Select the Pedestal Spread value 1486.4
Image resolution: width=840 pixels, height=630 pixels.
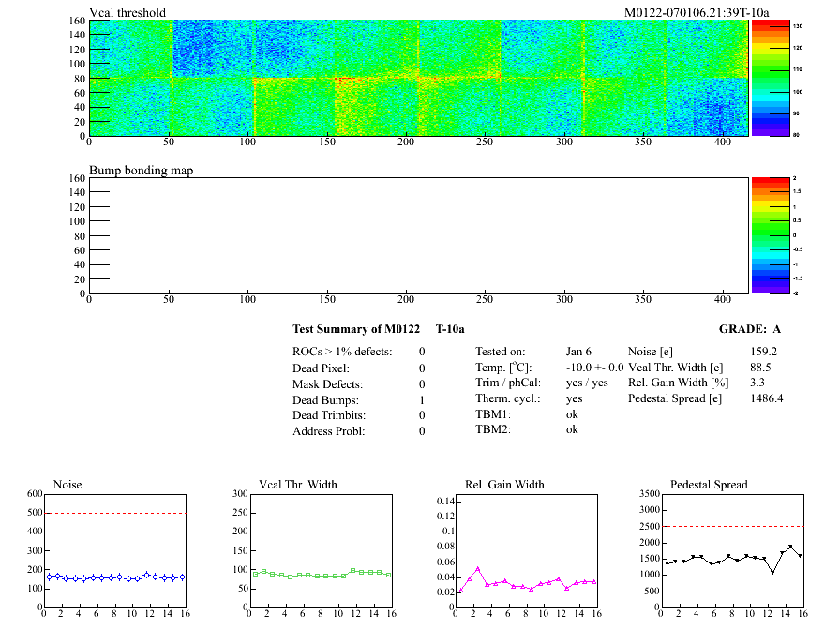click(x=767, y=398)
